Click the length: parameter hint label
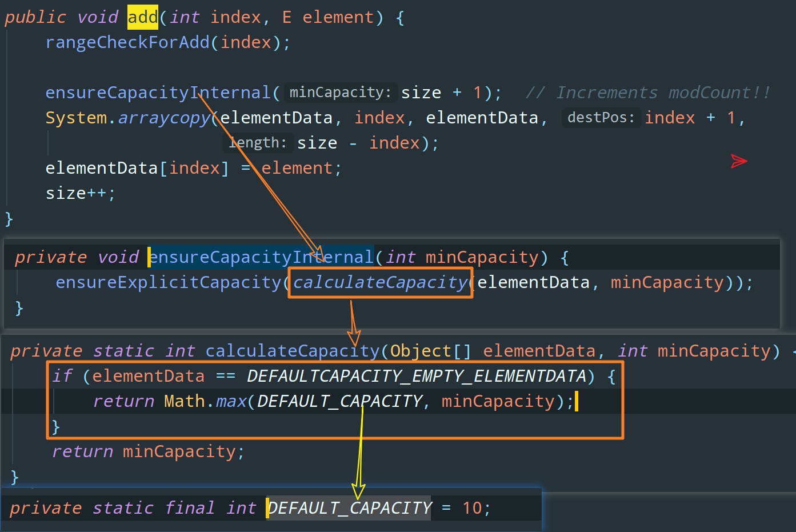The image size is (796, 532). [257, 142]
